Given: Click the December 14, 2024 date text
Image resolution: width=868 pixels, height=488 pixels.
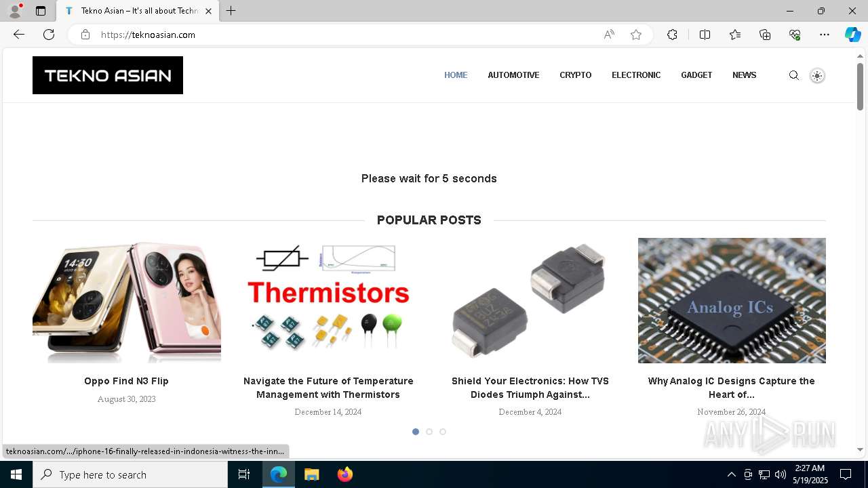Looking at the screenshot, I should point(328,412).
